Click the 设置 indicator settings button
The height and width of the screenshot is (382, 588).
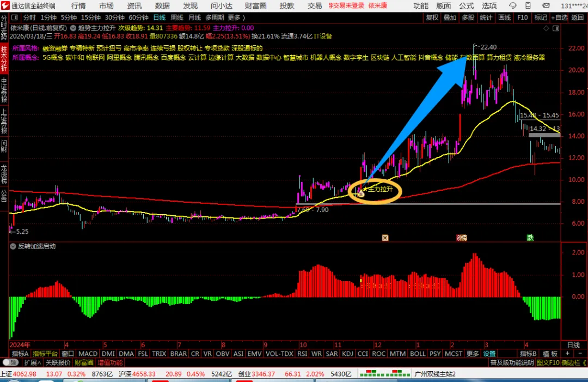click(489, 354)
